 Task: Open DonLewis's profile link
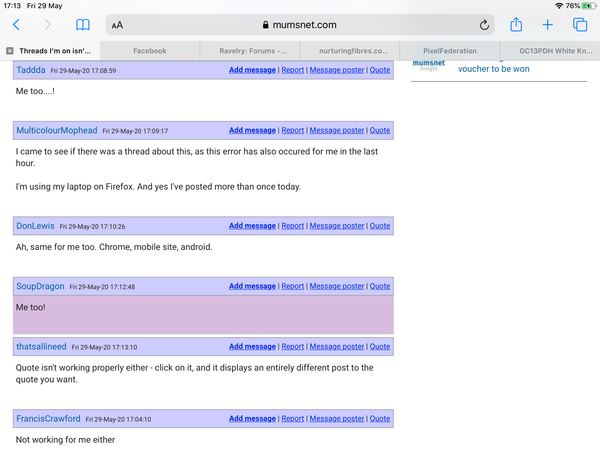pyautogui.click(x=35, y=226)
